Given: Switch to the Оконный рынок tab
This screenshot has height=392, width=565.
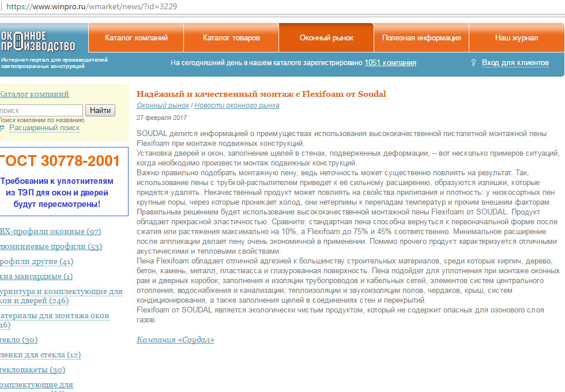Looking at the screenshot, I should pyautogui.click(x=326, y=38).
